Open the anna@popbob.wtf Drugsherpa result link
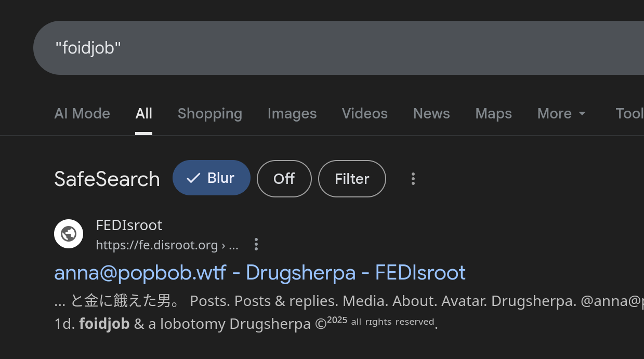The height and width of the screenshot is (359, 644). (x=260, y=272)
